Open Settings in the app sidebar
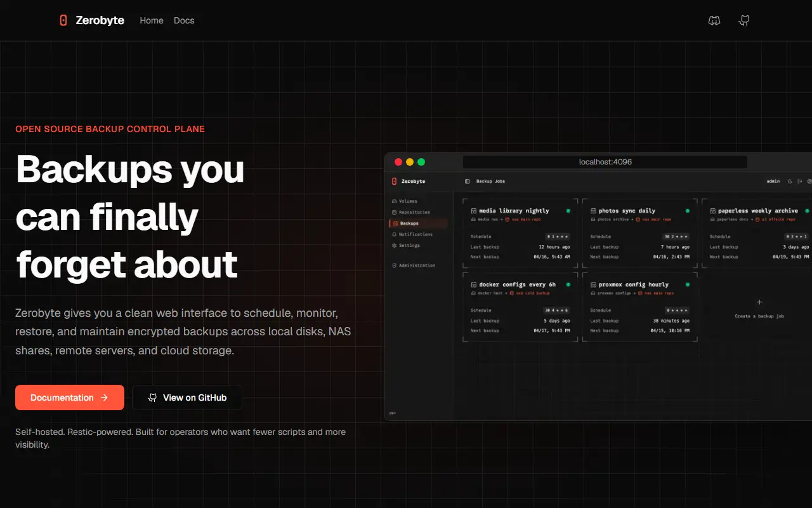Image resolution: width=812 pixels, height=508 pixels. point(406,245)
